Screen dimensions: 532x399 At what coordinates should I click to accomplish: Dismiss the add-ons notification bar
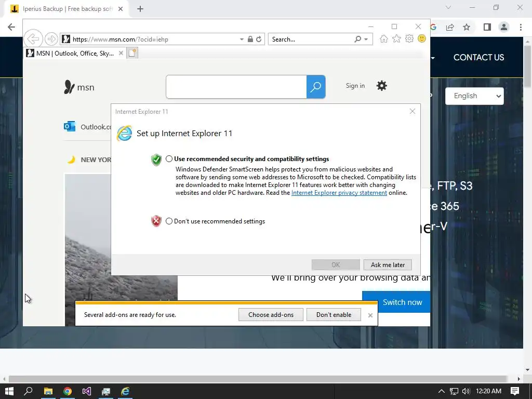(370, 315)
